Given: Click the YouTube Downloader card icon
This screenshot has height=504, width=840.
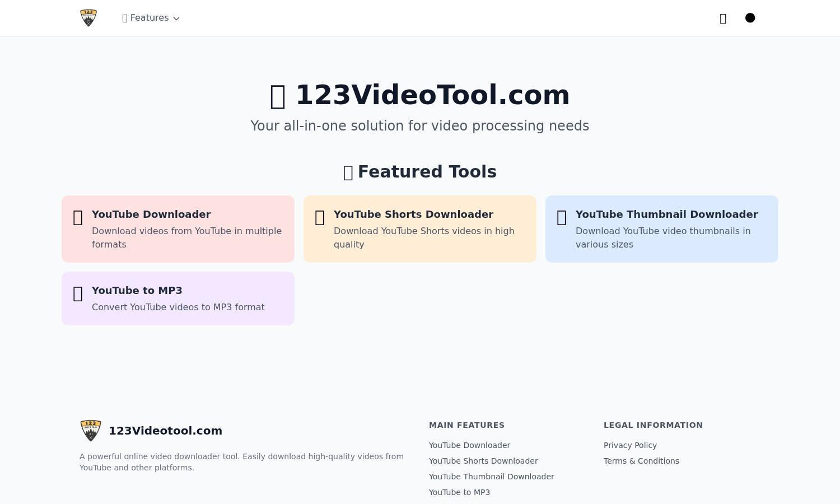Looking at the screenshot, I should click(78, 218).
